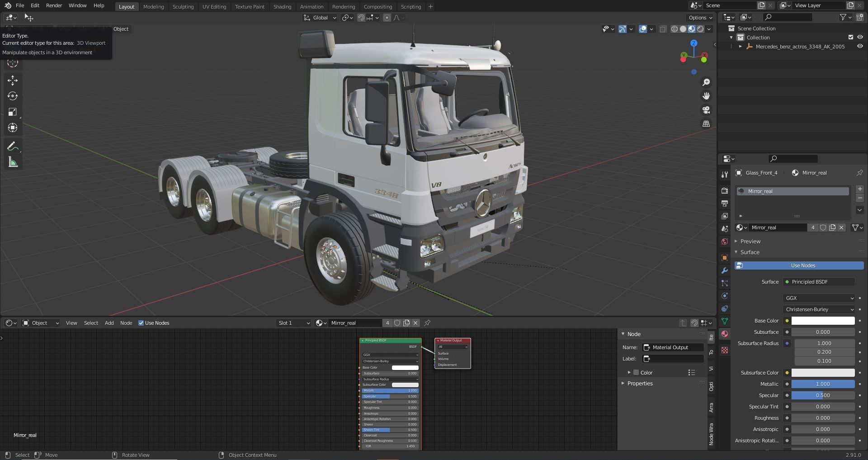Toggle viewport overlays button

[x=643, y=29]
